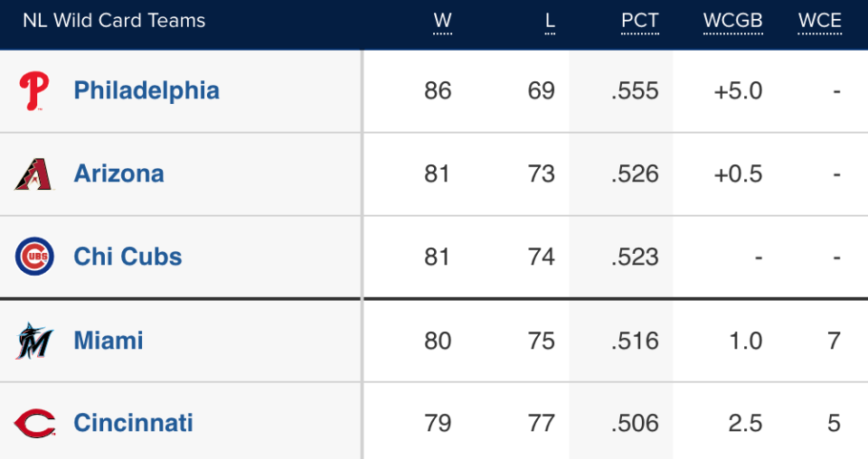Click the WCGB column header
Image resolution: width=868 pixels, height=459 pixels.
733,21
